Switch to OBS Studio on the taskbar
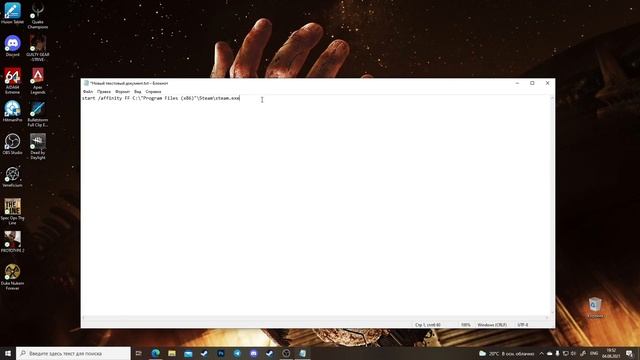The image size is (640, 360). [x=286, y=353]
